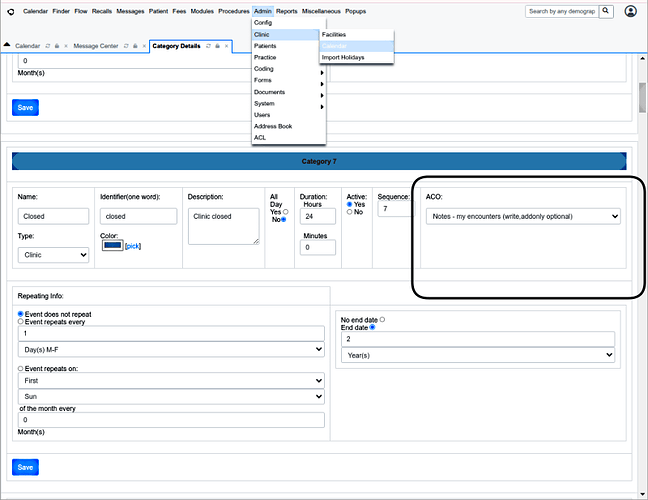This screenshot has height=500, width=648.
Task: Open the Sun weekday dropdown
Action: tap(171, 397)
